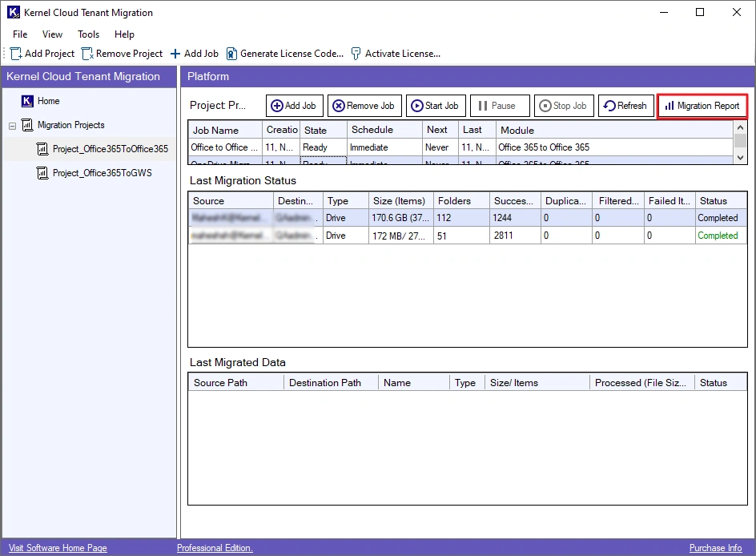Click the Remove Project toolbar icon

(x=87, y=54)
